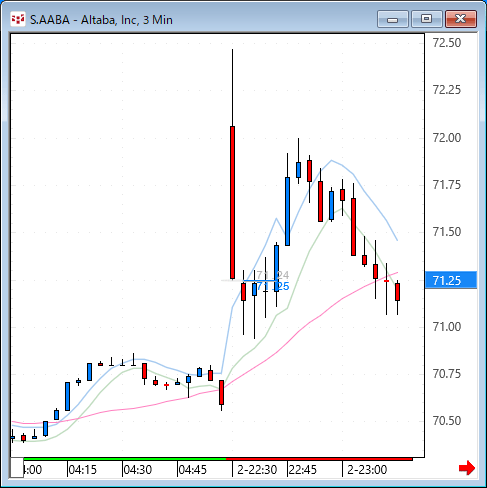Click the 22:45 time axis label
The width and height of the screenshot is (487, 488).
tap(302, 470)
